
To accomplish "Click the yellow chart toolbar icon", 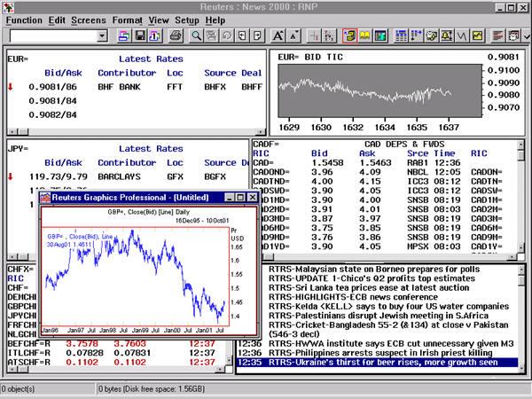I will click(478, 35).
